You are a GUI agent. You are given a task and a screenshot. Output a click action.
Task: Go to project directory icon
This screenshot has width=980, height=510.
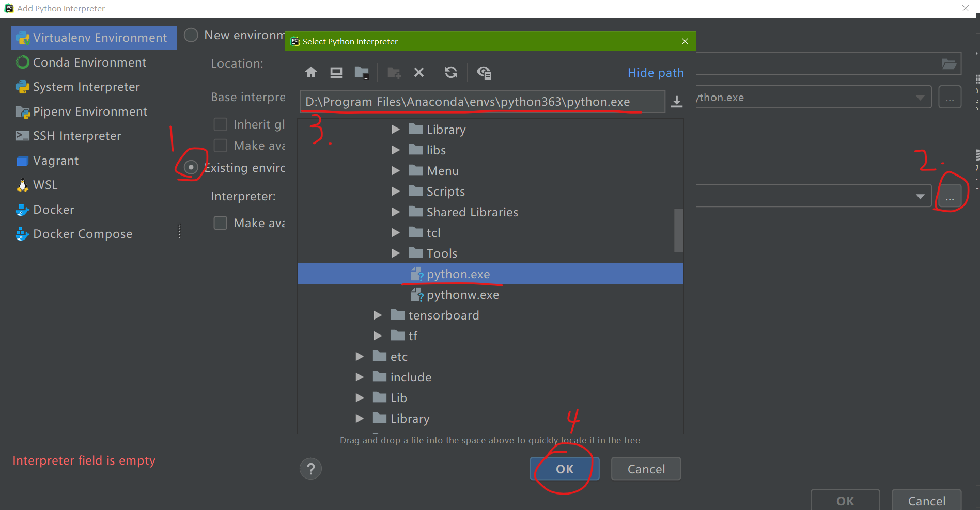pos(362,73)
